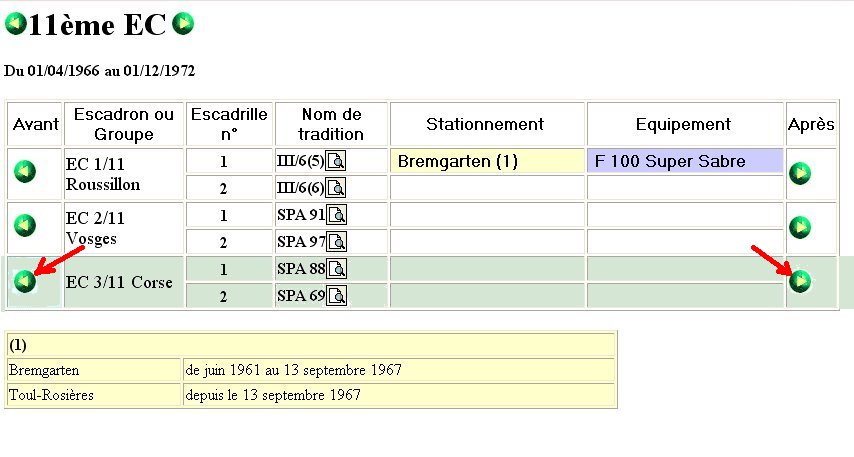Click the Bremgarten (1) stationnement cell
Screen dimensions: 854x457
point(487,161)
